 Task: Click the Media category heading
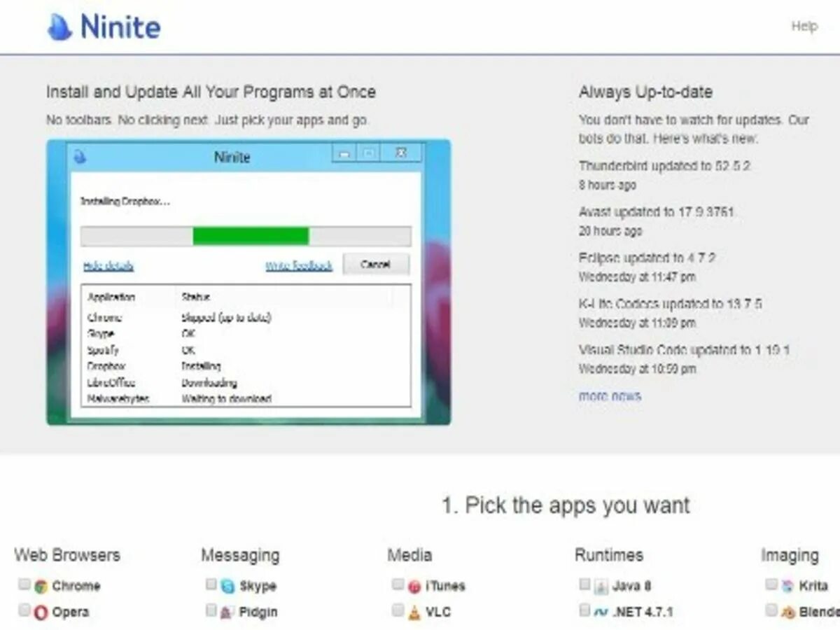pyautogui.click(x=409, y=556)
